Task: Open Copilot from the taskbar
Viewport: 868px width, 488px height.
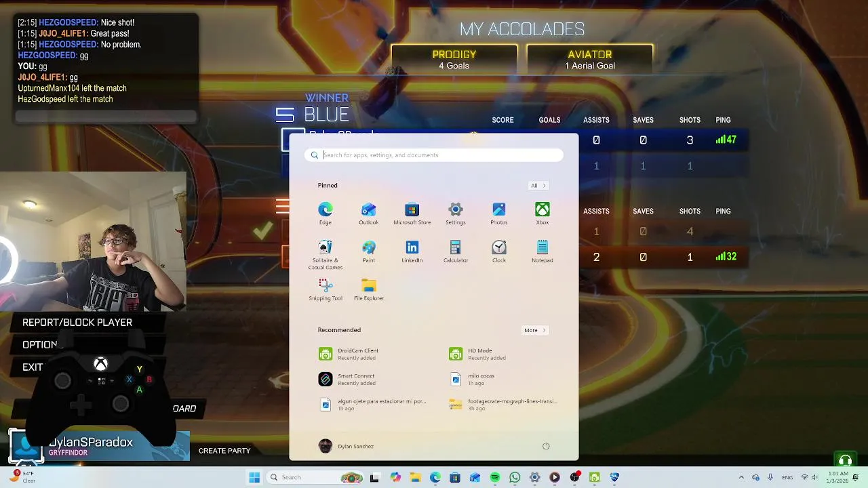Action: pos(395,478)
